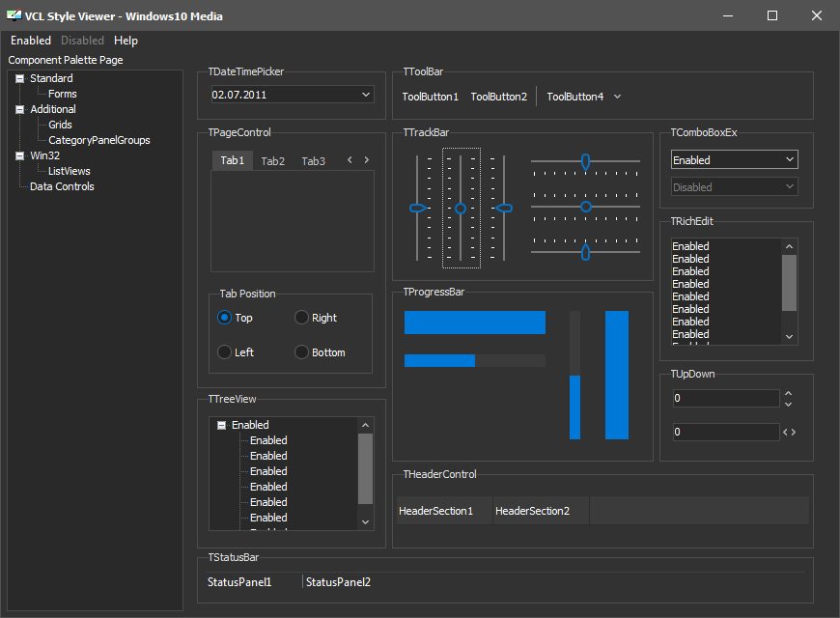Select the Data Controls tree item
The width and height of the screenshot is (840, 618).
(x=62, y=187)
